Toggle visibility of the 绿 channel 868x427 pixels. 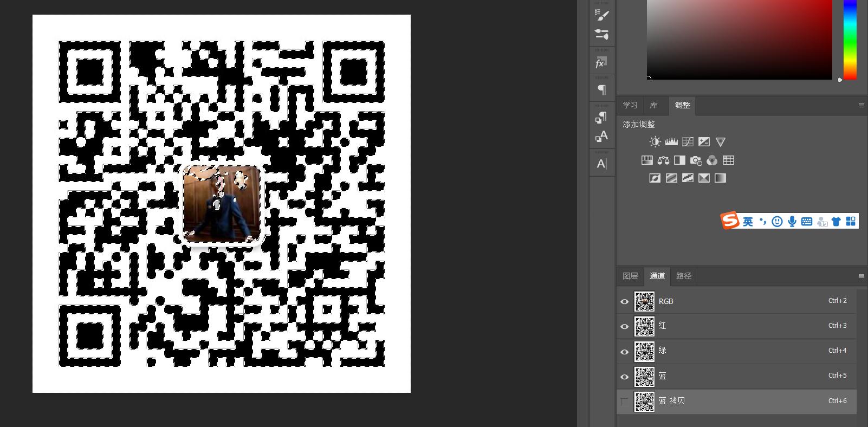click(x=625, y=352)
